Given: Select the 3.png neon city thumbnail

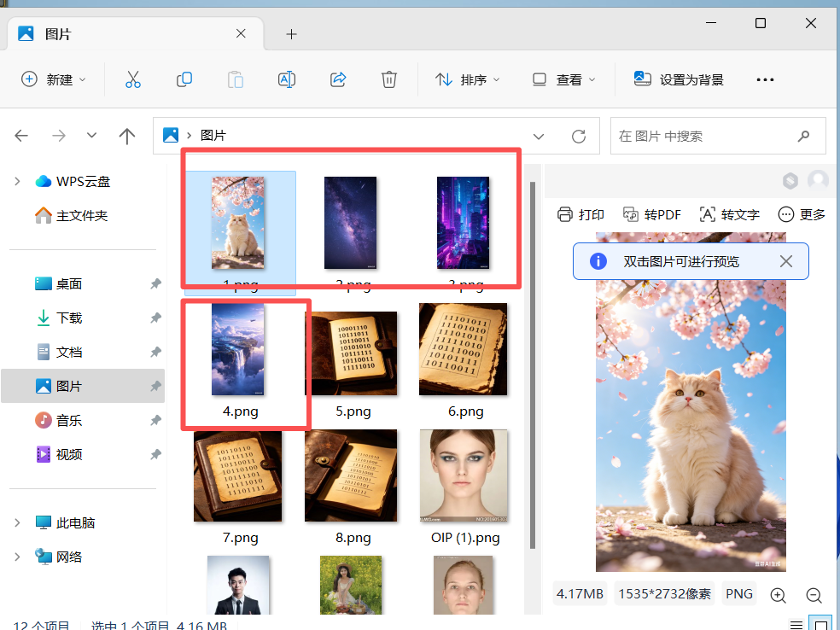Looking at the screenshot, I should (463, 222).
